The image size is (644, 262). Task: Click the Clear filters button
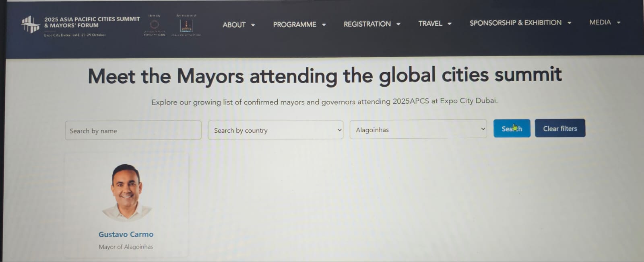[x=560, y=129]
